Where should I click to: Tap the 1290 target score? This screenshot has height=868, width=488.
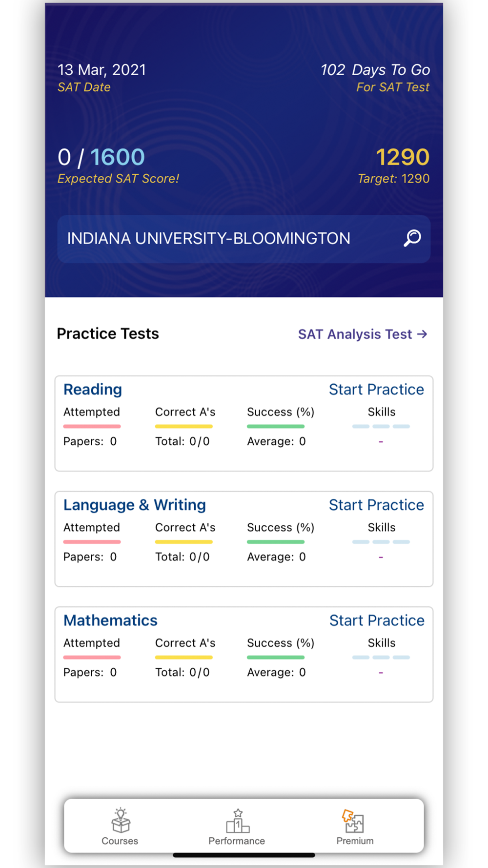403,157
